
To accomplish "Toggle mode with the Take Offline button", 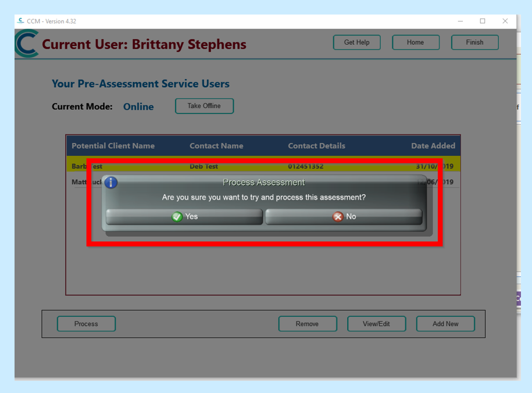I will point(204,106).
